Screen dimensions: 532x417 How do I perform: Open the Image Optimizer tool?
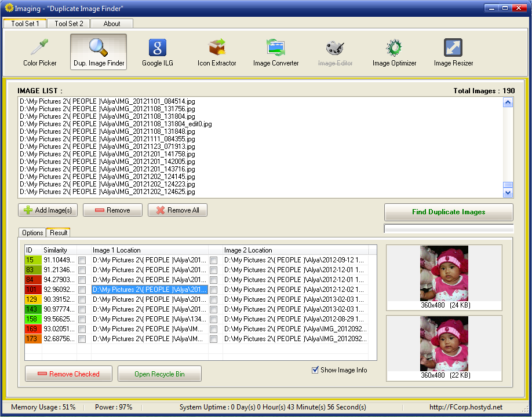[x=394, y=52]
